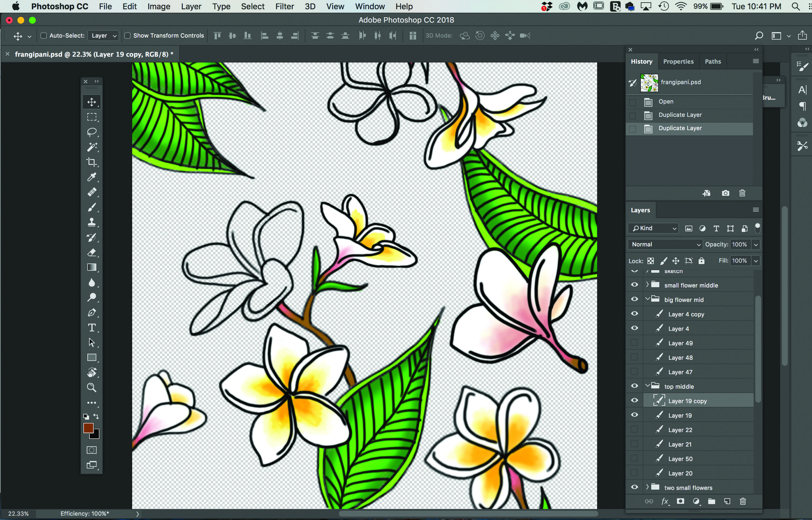Pick the Eyedropper tool

92,177
